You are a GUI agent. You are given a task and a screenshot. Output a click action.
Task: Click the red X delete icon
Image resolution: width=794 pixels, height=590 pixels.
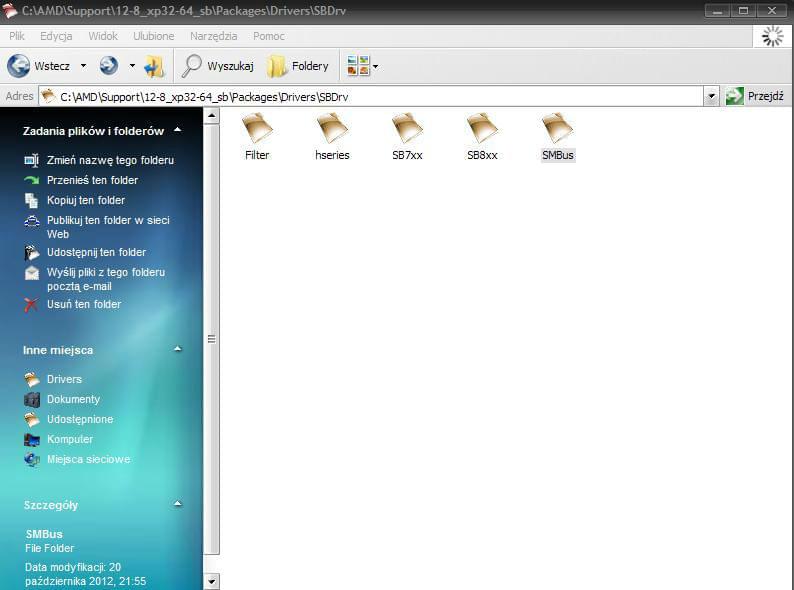(31, 304)
